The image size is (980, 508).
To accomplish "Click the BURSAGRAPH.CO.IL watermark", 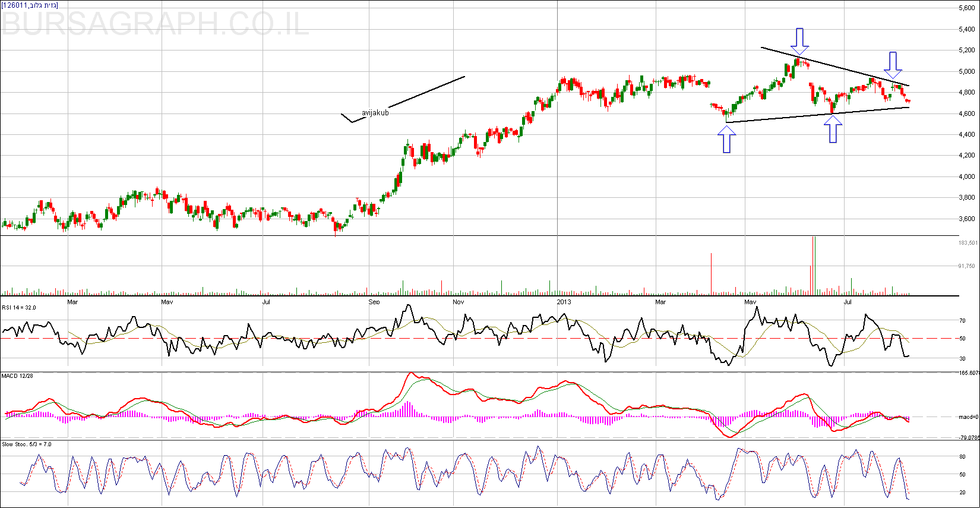I will 155,24.
